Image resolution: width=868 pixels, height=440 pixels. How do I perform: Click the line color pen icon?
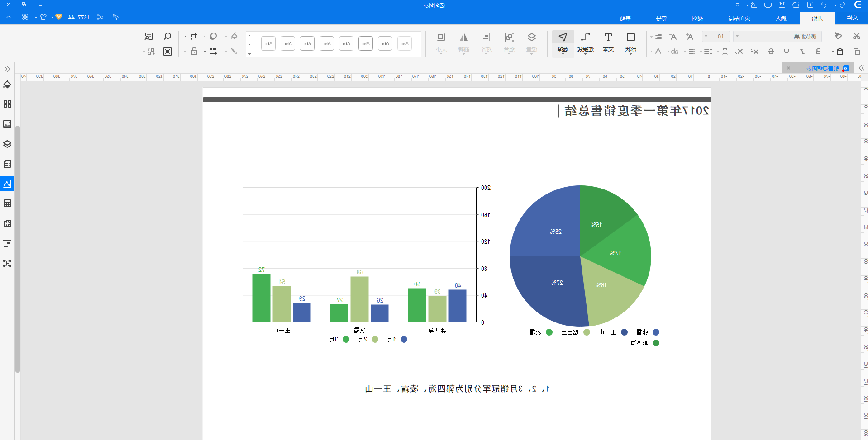(234, 52)
